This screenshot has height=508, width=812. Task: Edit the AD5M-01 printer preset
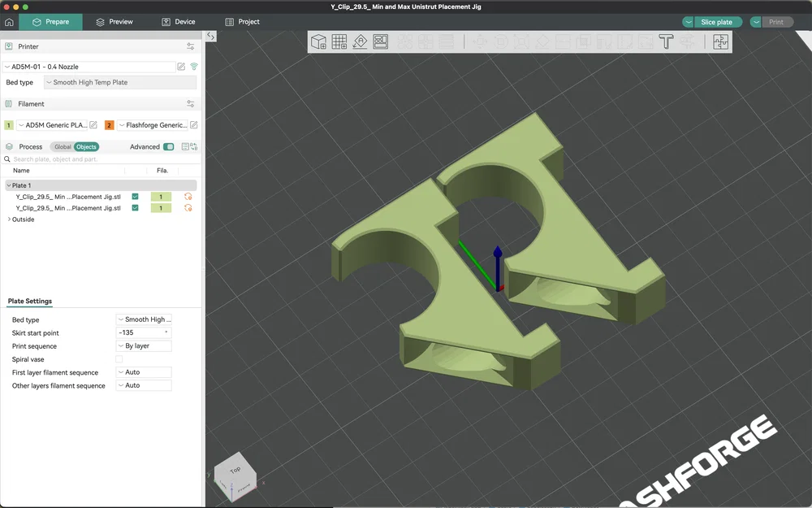coord(181,67)
